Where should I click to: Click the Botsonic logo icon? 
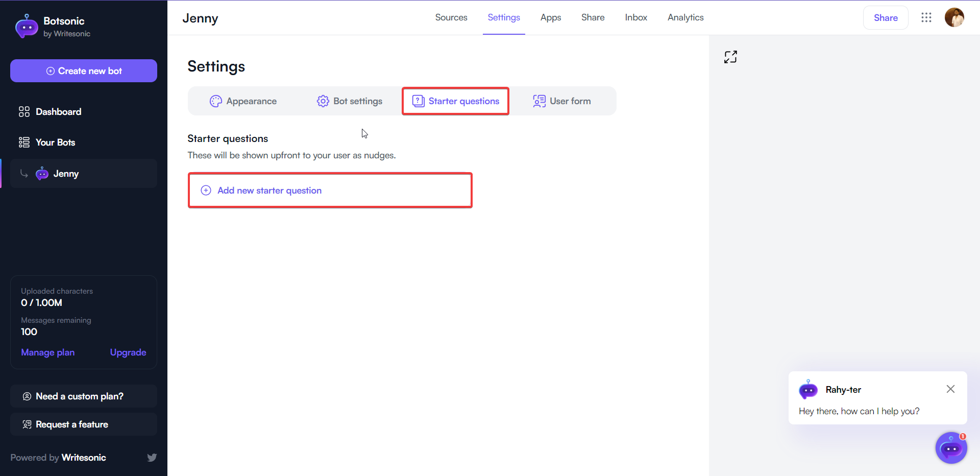click(x=26, y=26)
